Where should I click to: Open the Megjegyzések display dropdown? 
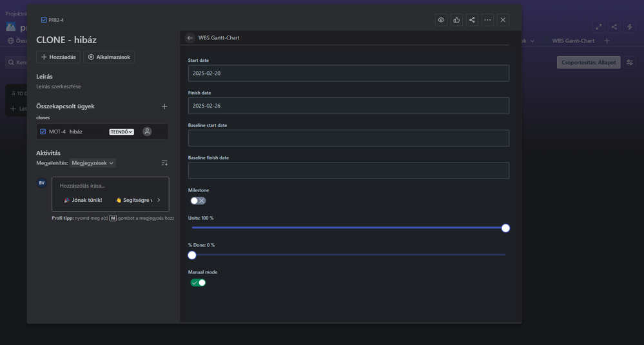(x=92, y=163)
